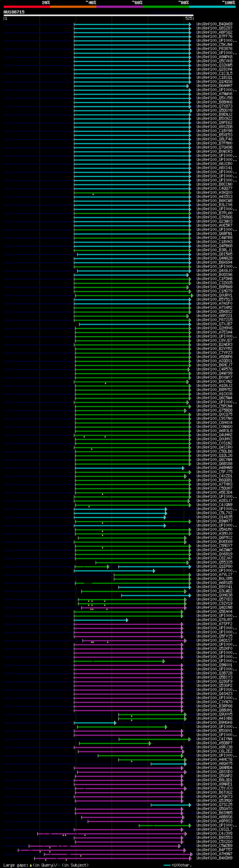Select label UniRef100_A7H9N7
The image size is (239, 868).
[214, 854]
